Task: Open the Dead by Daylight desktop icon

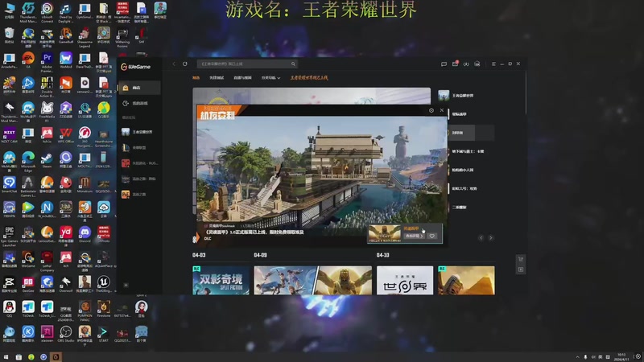Action: pos(66,12)
